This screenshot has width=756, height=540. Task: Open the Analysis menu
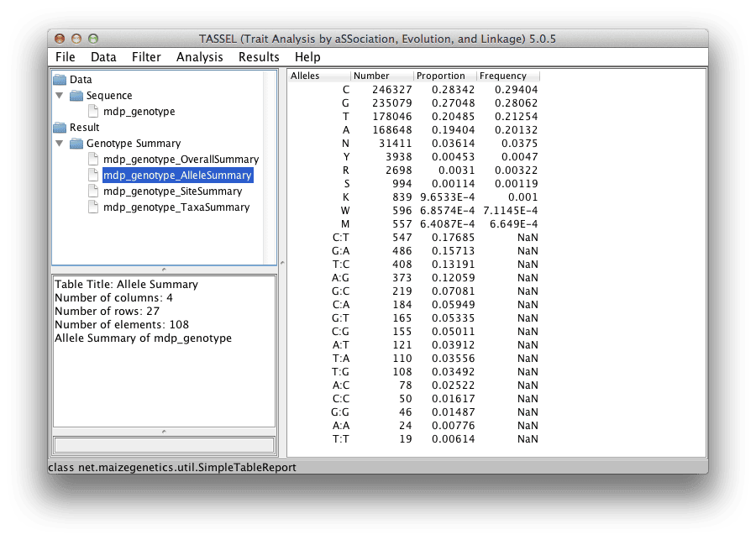coord(200,57)
